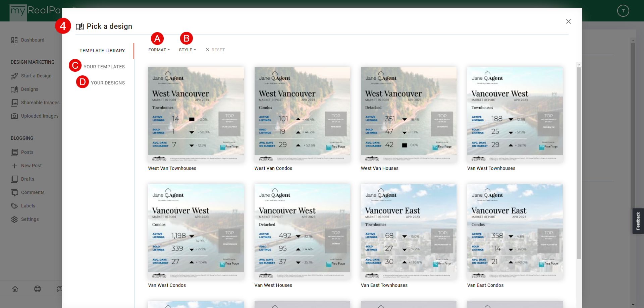The width and height of the screenshot is (644, 308).
Task: Click the Shareable Images icon
Action: point(14,103)
